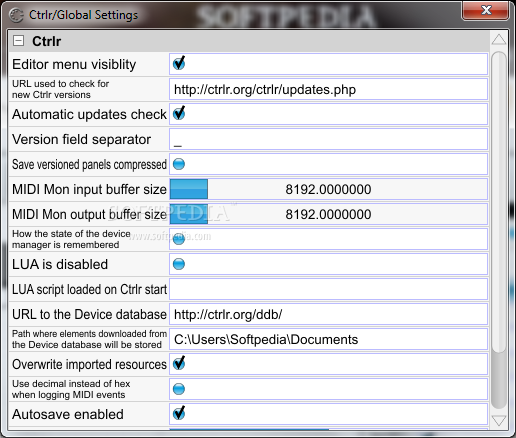Click the 'MIDI Mon output buffer size' label
Viewport: 516px width, 438px height.
[x=89, y=214]
